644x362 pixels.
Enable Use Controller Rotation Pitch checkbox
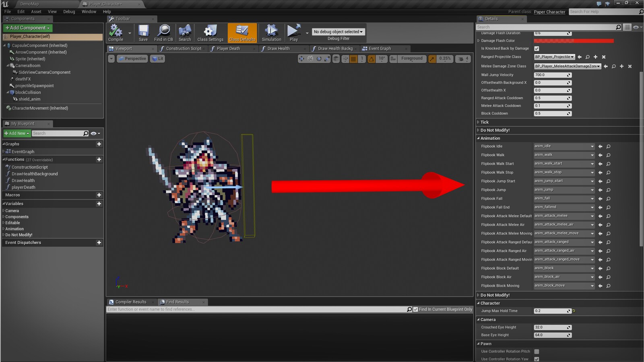coord(537,352)
